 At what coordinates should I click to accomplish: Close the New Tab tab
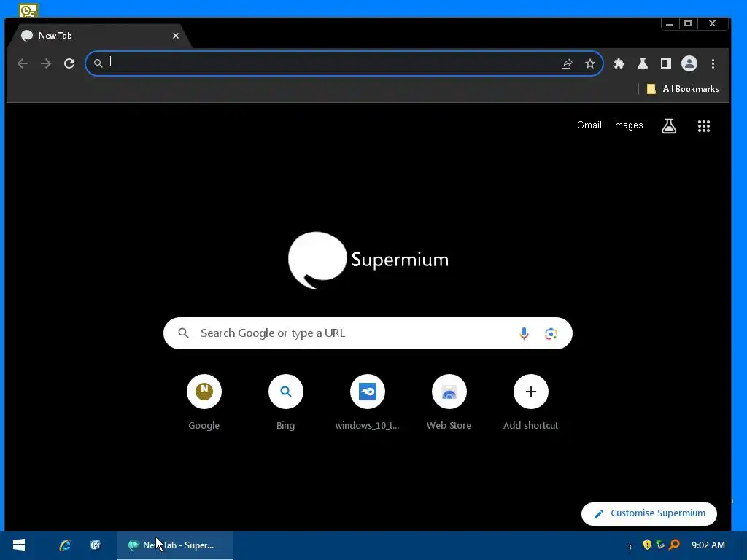[176, 36]
